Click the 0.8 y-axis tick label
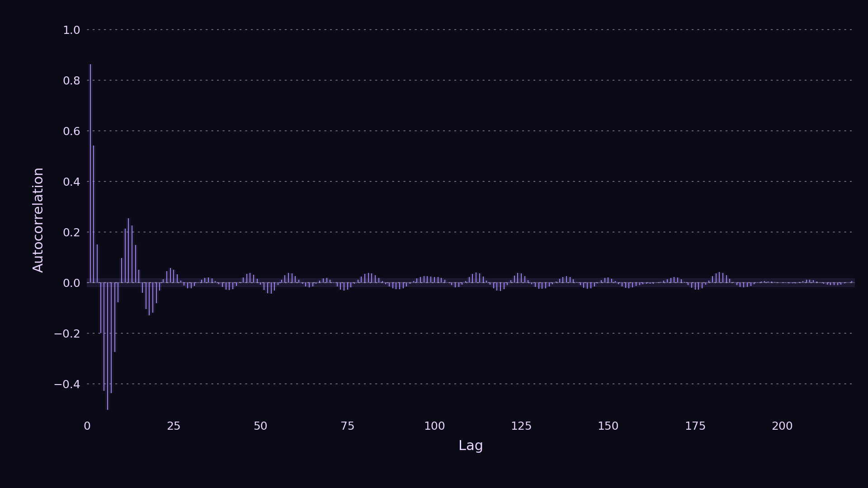The width and height of the screenshot is (868, 488). [x=71, y=81]
